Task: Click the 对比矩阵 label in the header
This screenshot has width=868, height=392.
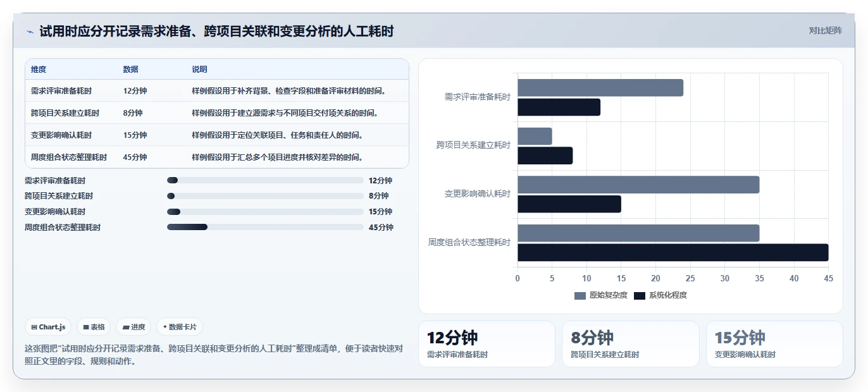Action: (825, 30)
